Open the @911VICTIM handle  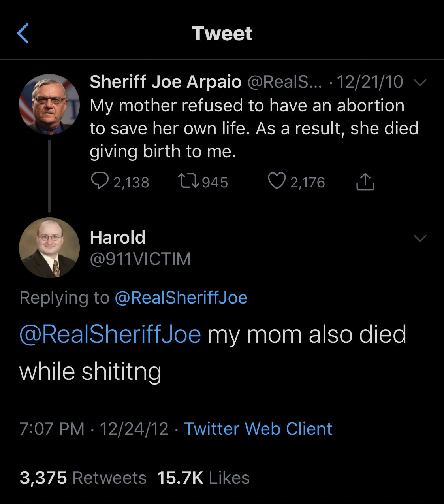pyautogui.click(x=140, y=259)
